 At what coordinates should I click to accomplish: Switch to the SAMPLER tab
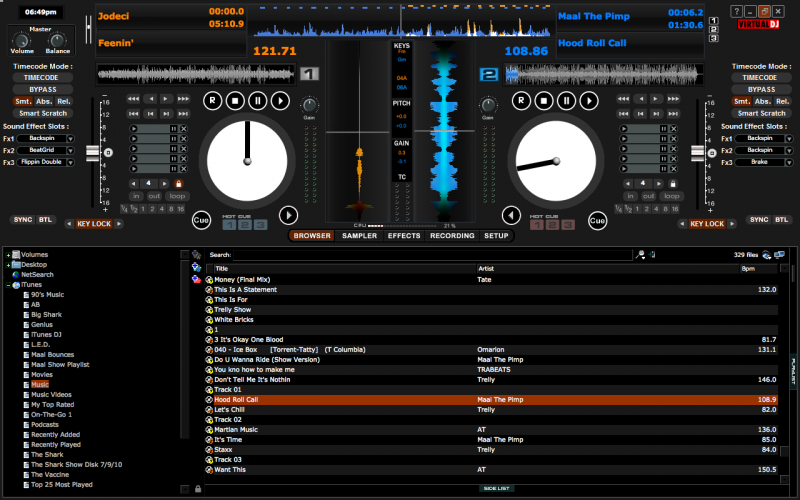359,236
